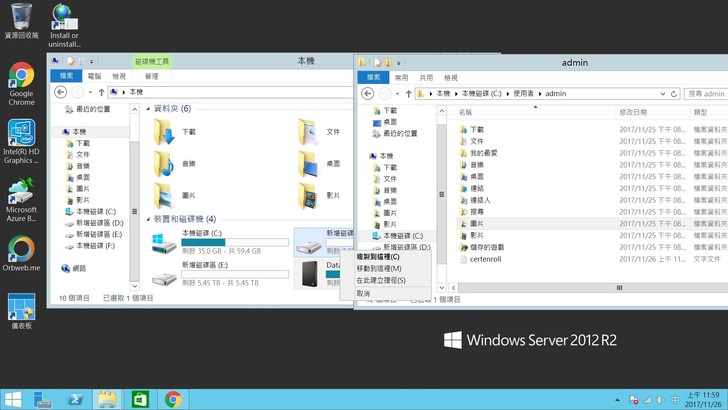
Task: Click the E: drive usage bar in 本機 window
Action: coord(234,274)
